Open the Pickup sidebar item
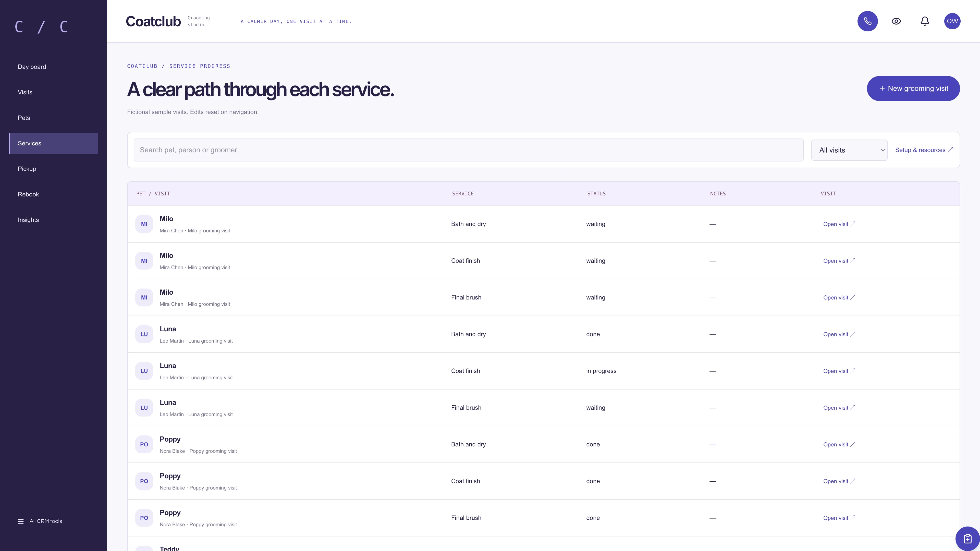The height and width of the screenshot is (551, 980). point(54,169)
